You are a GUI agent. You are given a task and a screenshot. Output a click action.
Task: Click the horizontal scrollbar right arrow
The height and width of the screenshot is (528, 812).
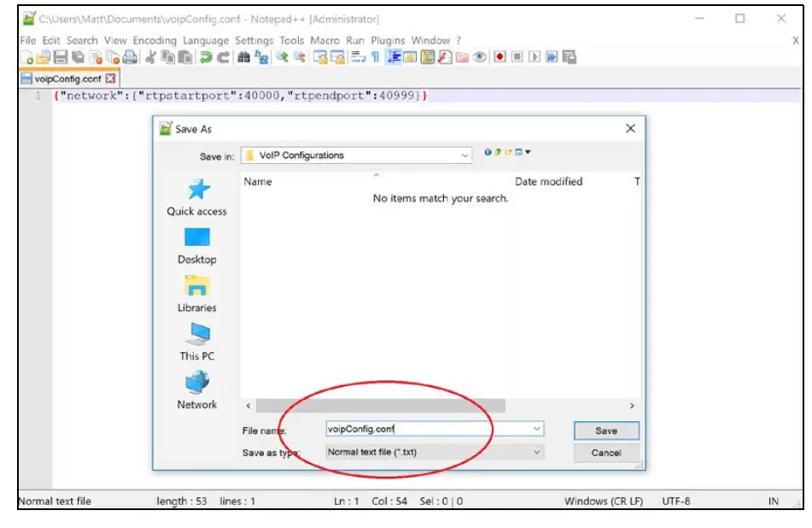coord(632,406)
